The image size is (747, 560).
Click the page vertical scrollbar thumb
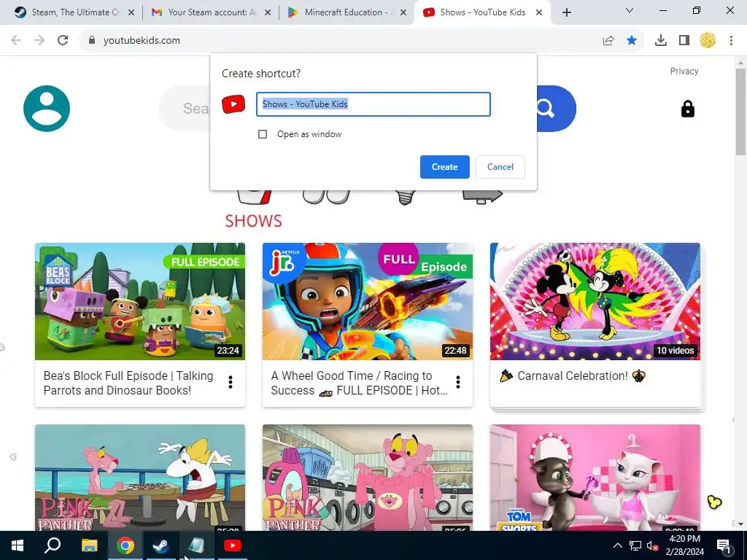(x=740, y=112)
